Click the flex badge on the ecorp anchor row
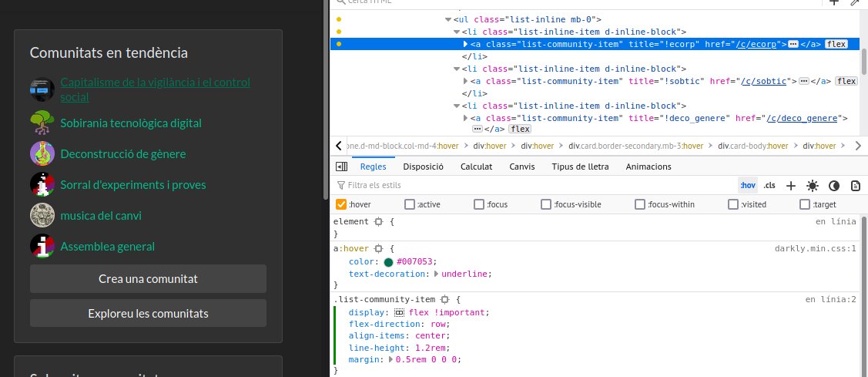The width and height of the screenshot is (868, 377). pos(836,45)
